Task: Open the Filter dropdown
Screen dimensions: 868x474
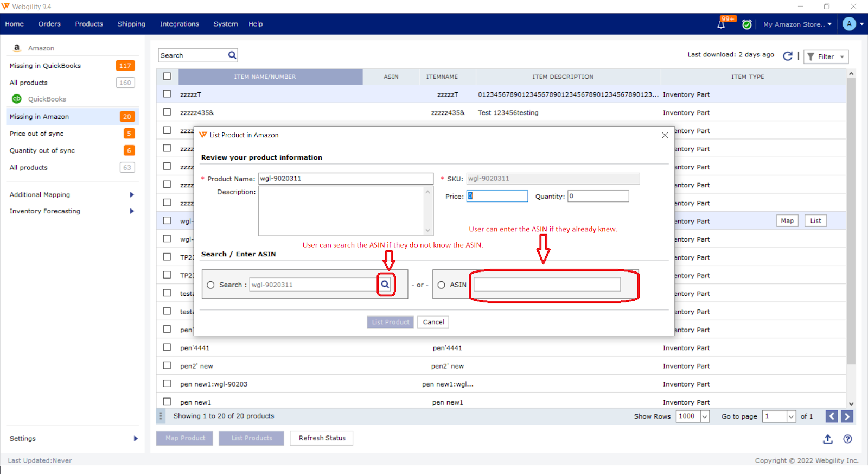Action: tap(826, 56)
